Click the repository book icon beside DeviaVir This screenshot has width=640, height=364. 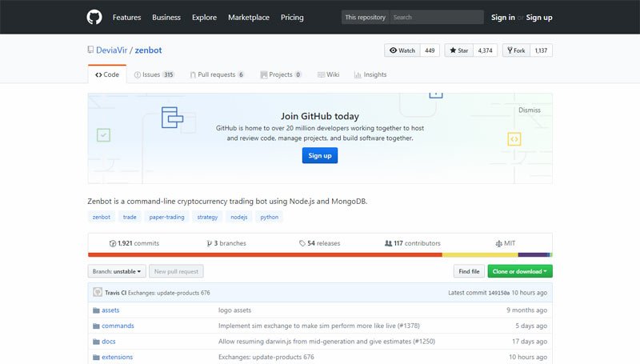pyautogui.click(x=90, y=50)
